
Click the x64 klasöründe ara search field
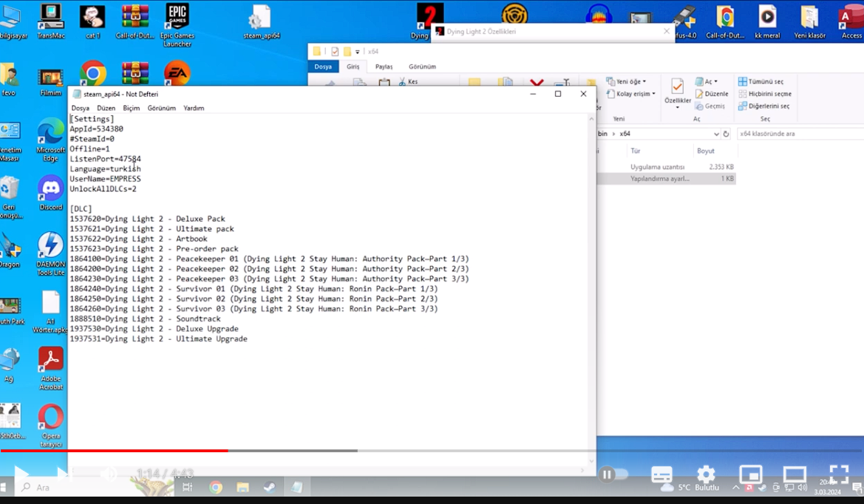coord(800,134)
